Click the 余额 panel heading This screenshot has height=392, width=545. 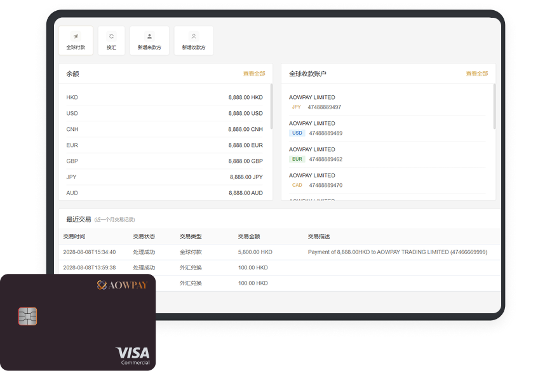72,74
